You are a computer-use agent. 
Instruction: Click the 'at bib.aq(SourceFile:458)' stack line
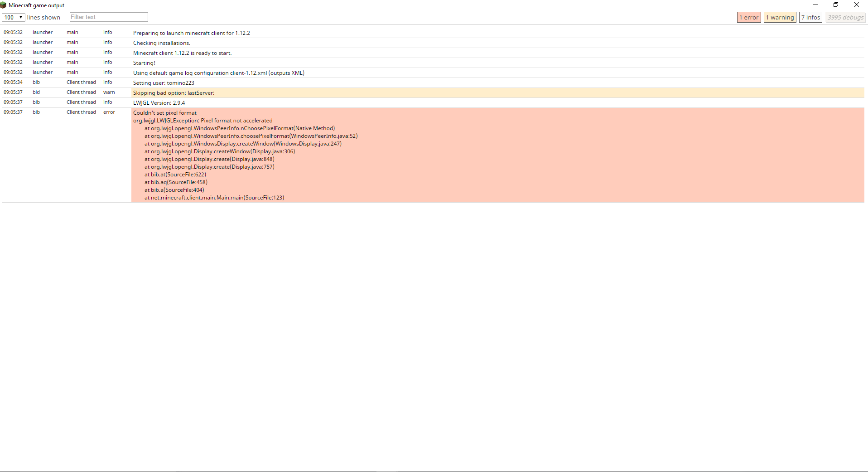tap(176, 182)
